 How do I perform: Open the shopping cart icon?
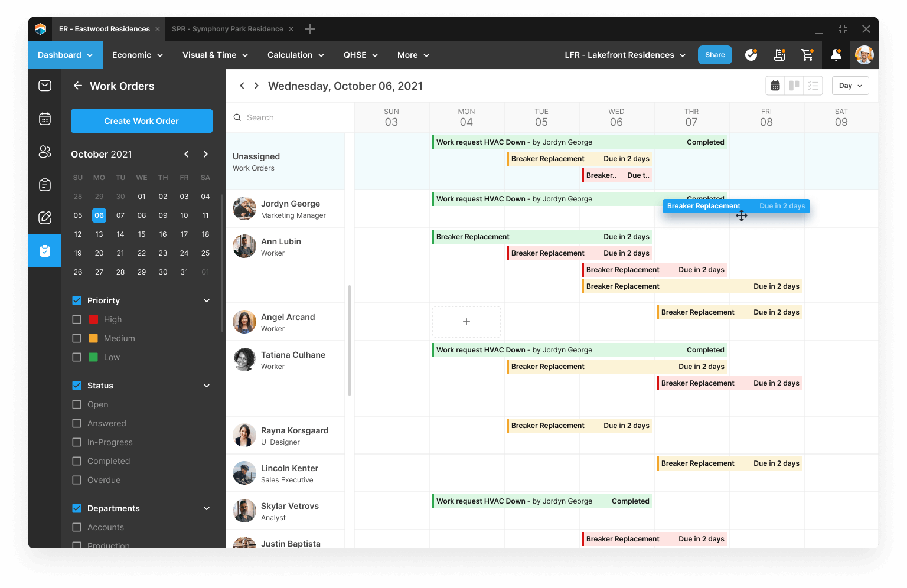pyautogui.click(x=807, y=55)
